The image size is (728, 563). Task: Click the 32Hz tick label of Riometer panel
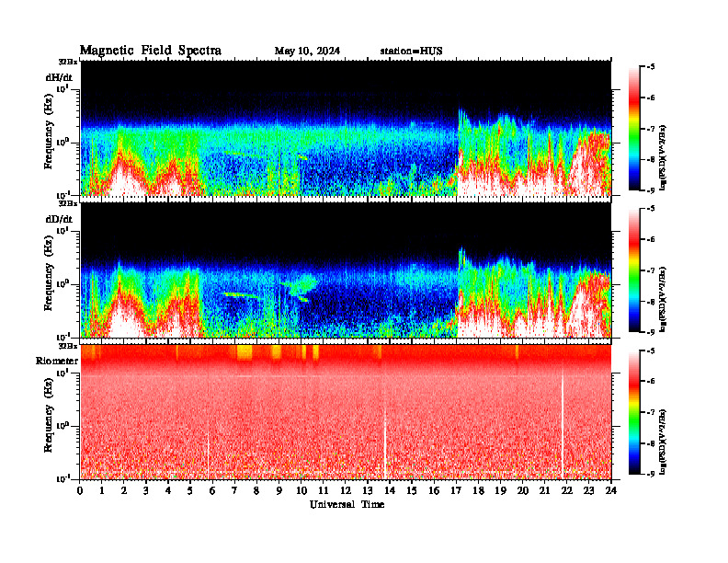(68, 346)
